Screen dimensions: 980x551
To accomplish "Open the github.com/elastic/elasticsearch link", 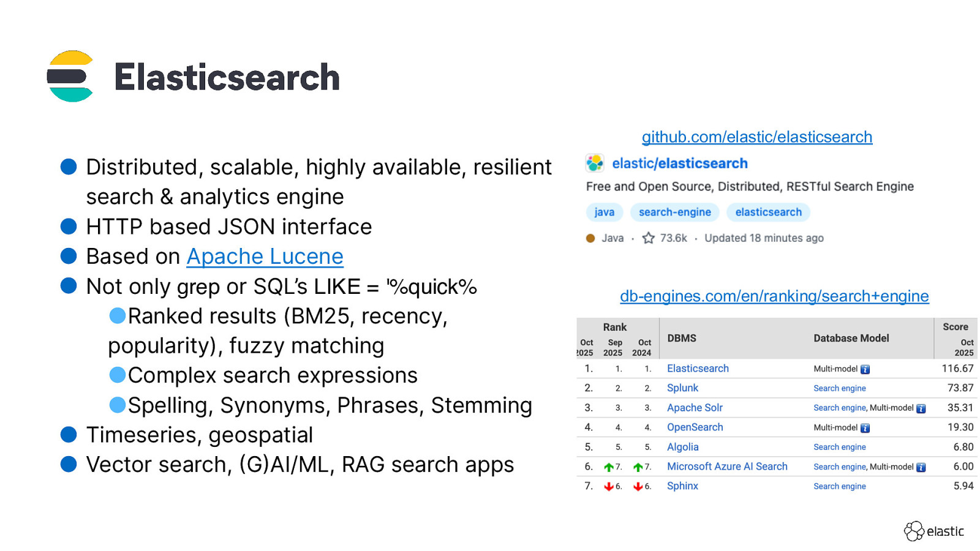I will (x=756, y=137).
